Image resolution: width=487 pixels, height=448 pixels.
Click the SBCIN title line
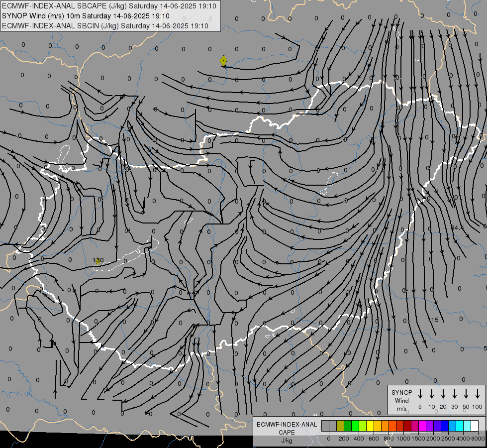(105, 26)
